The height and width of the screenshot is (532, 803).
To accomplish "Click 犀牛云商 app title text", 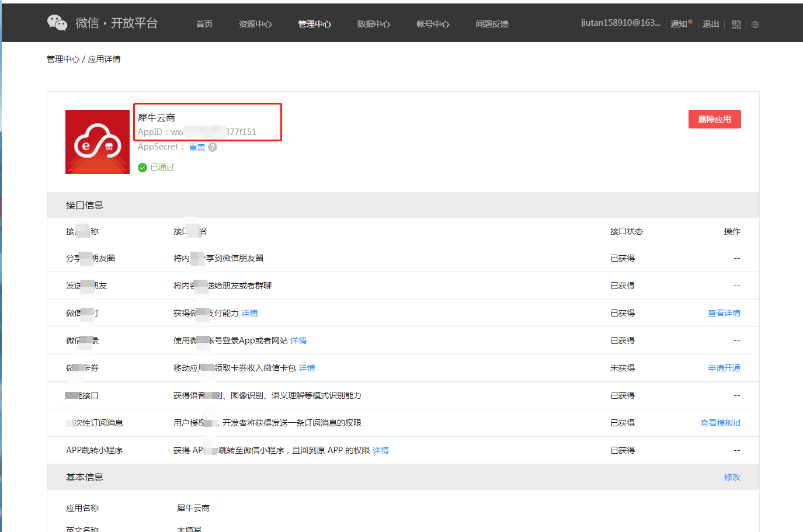I will (x=157, y=118).
